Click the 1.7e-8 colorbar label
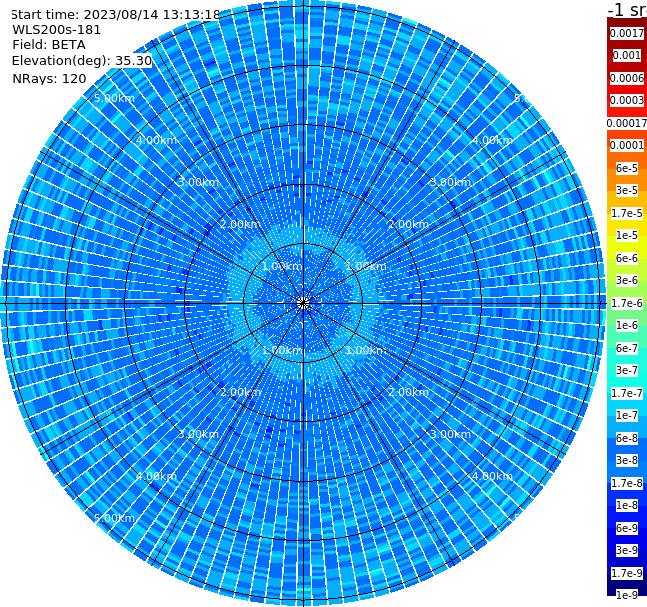This screenshot has width=647, height=607. click(x=627, y=483)
